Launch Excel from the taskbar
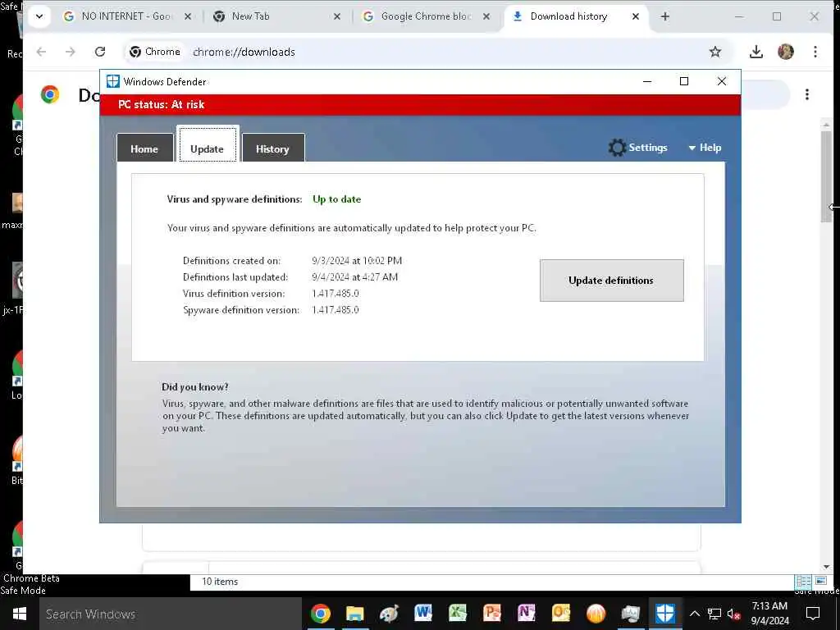This screenshot has height=630, width=840. pos(458,612)
